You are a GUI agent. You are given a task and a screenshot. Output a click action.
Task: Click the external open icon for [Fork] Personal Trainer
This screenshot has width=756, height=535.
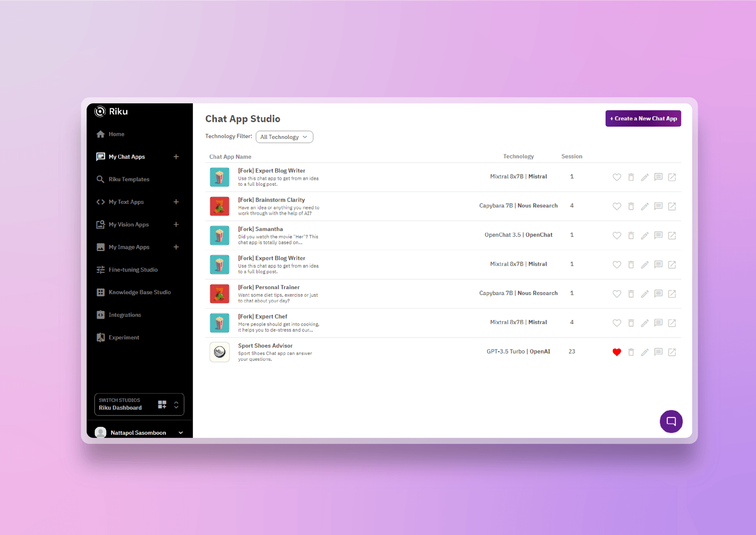click(x=672, y=293)
